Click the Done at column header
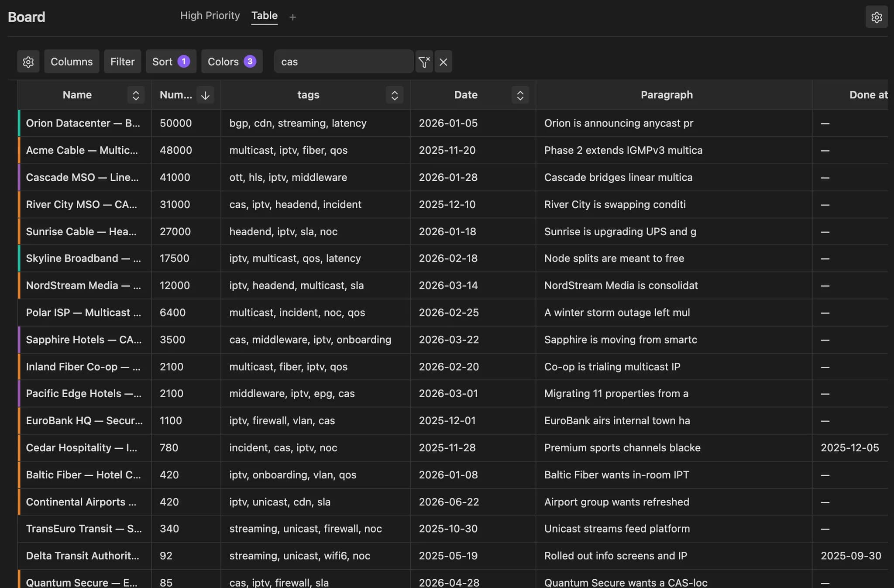The width and height of the screenshot is (894, 588). [868, 95]
